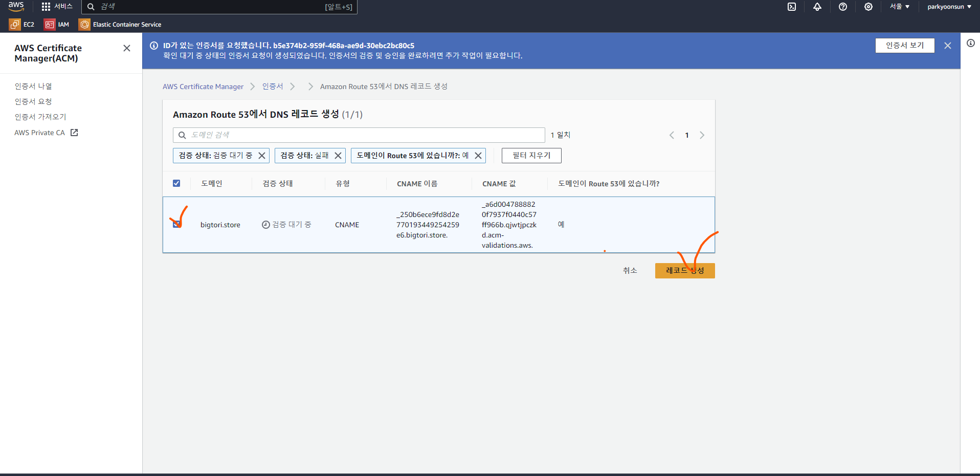Viewport: 980px width, 476px height.
Task: Open the IAM shortcut
Action: point(57,24)
